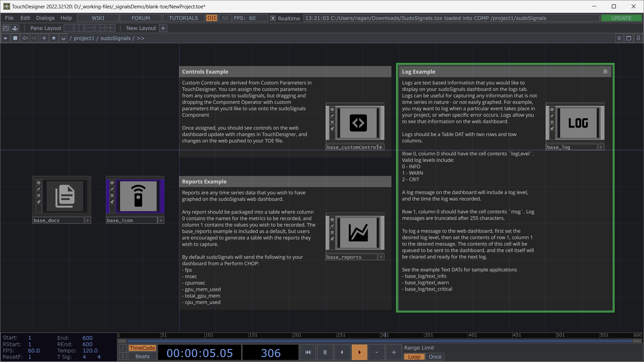Select top-bottom split pane layout
644x362 pixels.
click(89, 28)
